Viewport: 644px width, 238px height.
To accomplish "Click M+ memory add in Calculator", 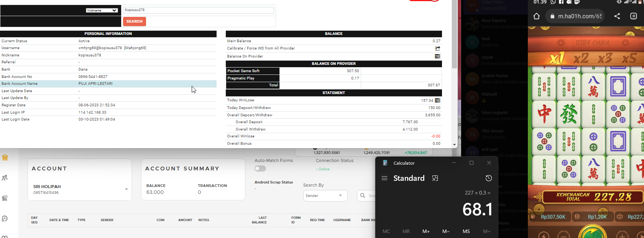I will click(426, 231).
